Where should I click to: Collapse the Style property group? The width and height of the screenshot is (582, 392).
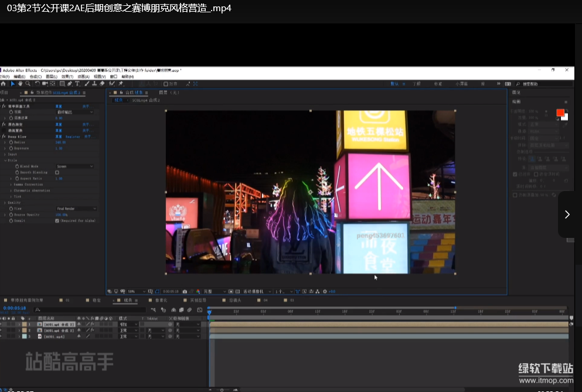(x=5, y=160)
